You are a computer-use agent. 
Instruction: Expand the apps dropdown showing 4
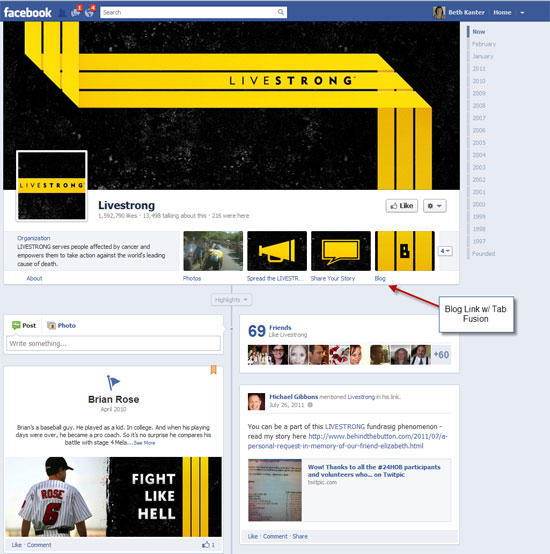[445, 251]
